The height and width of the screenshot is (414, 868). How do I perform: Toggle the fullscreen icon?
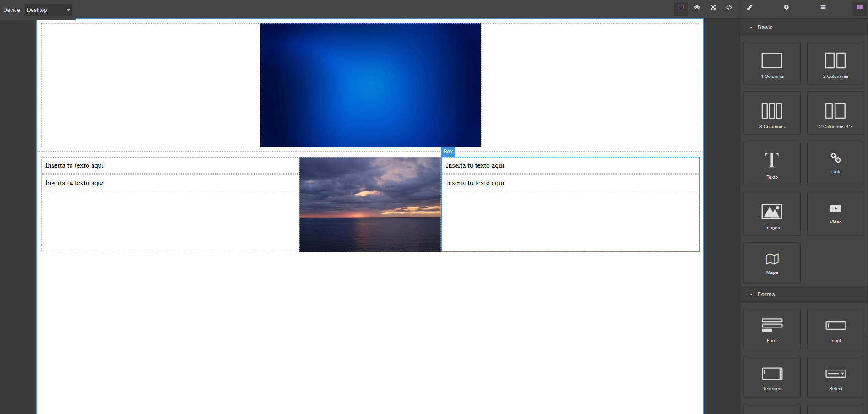coord(713,7)
